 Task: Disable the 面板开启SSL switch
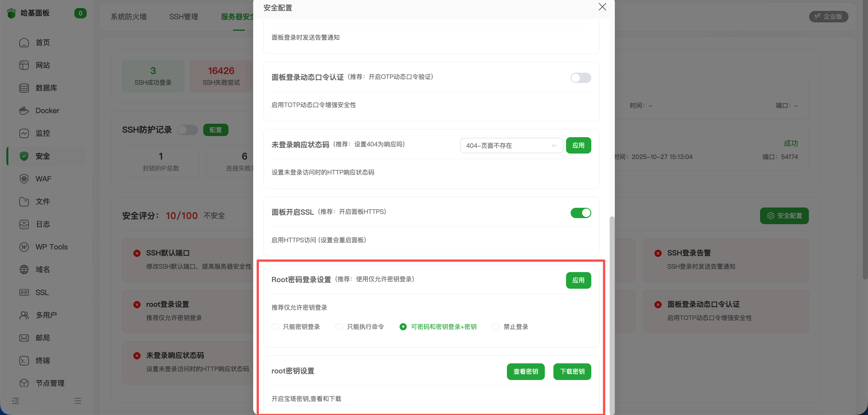point(581,213)
